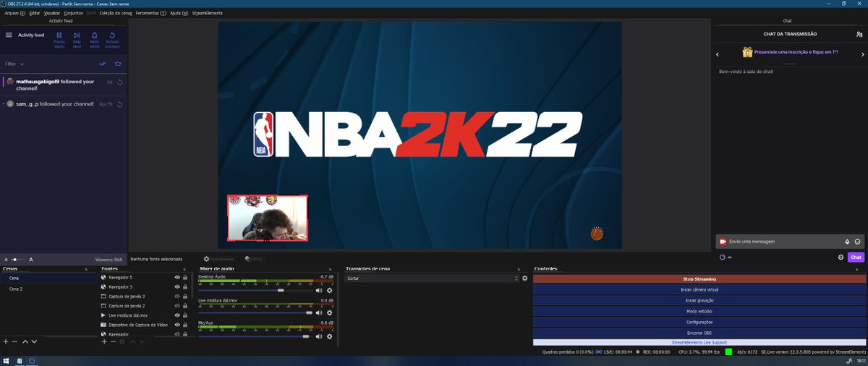Click Iniciar câmera virtual button
Viewport: 868px width, 366px height.
699,289
